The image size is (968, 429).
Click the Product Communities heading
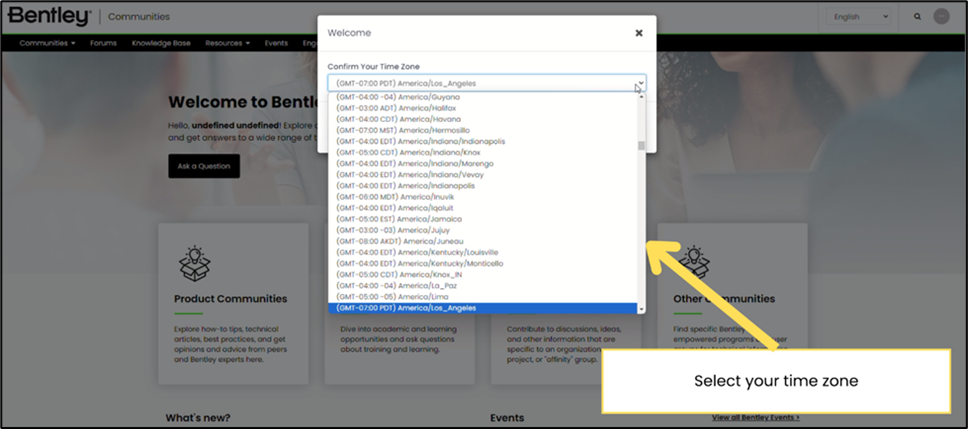pos(230,299)
